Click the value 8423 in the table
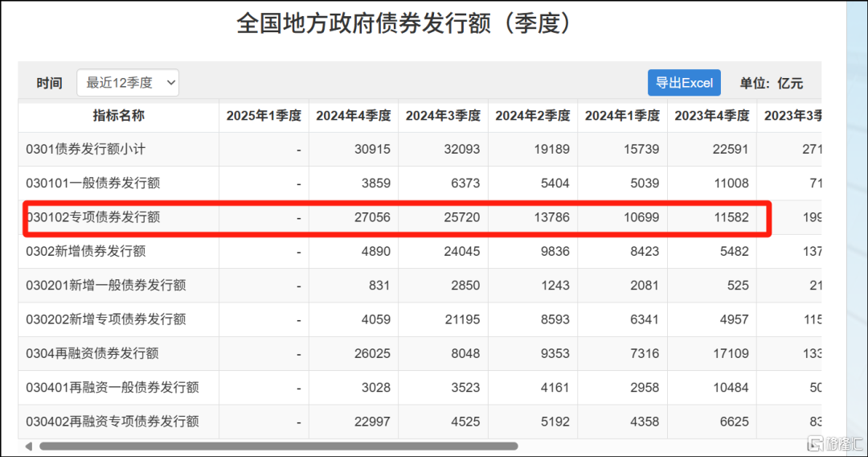The width and height of the screenshot is (868, 457). point(645,252)
